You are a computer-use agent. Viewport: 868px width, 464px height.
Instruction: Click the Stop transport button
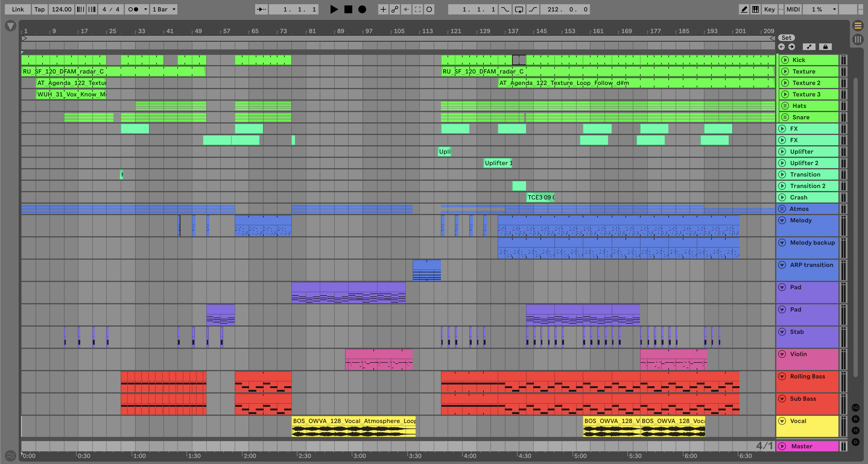tap(348, 9)
